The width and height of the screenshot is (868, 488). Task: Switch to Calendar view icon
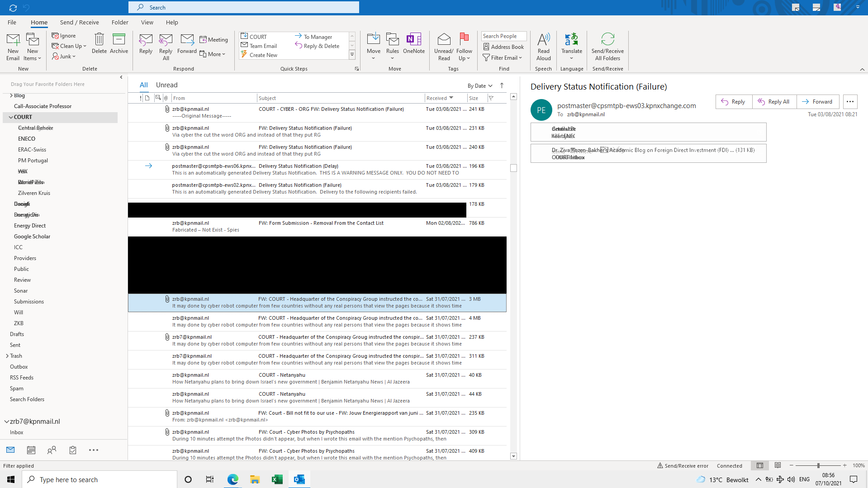pyautogui.click(x=31, y=450)
